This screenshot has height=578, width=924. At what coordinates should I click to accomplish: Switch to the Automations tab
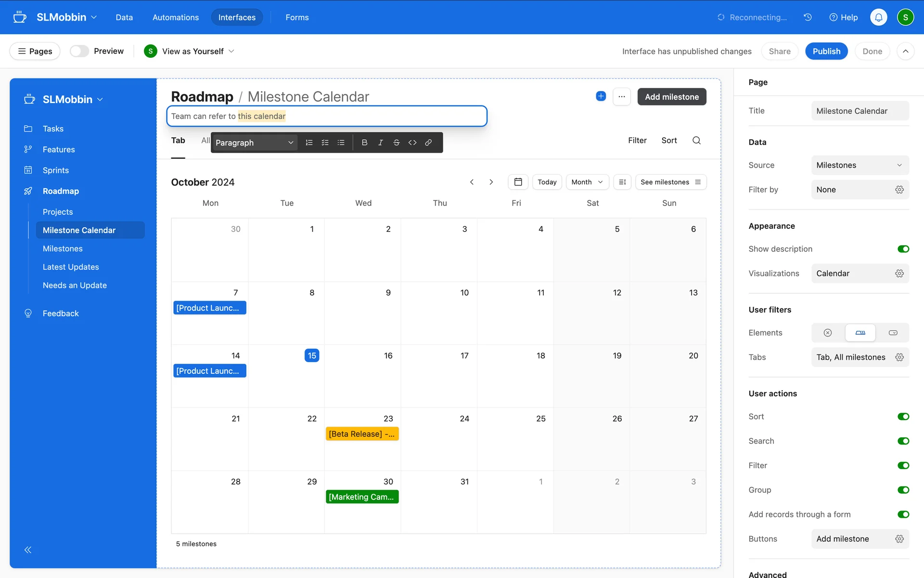click(175, 17)
